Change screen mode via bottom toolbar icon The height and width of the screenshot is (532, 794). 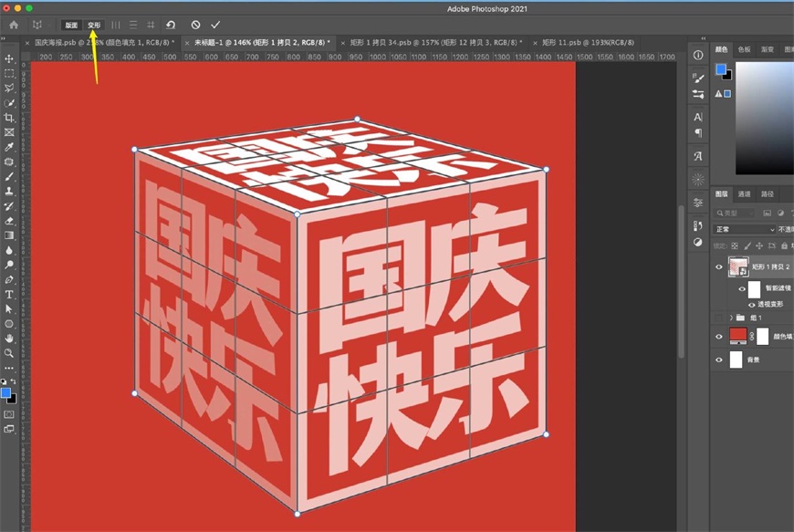pyautogui.click(x=9, y=429)
